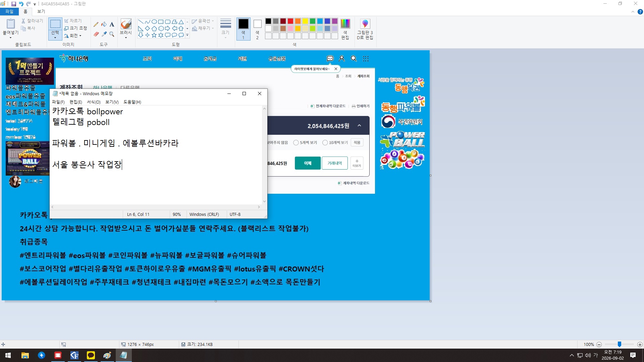Choose the Pentagon shape

(154, 28)
